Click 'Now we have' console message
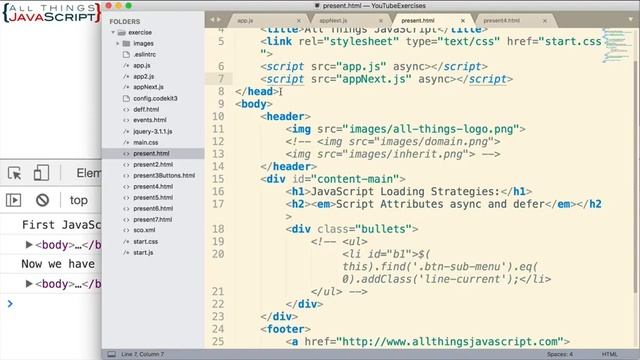Image resolution: width=640 pixels, height=360 pixels. [x=58, y=264]
